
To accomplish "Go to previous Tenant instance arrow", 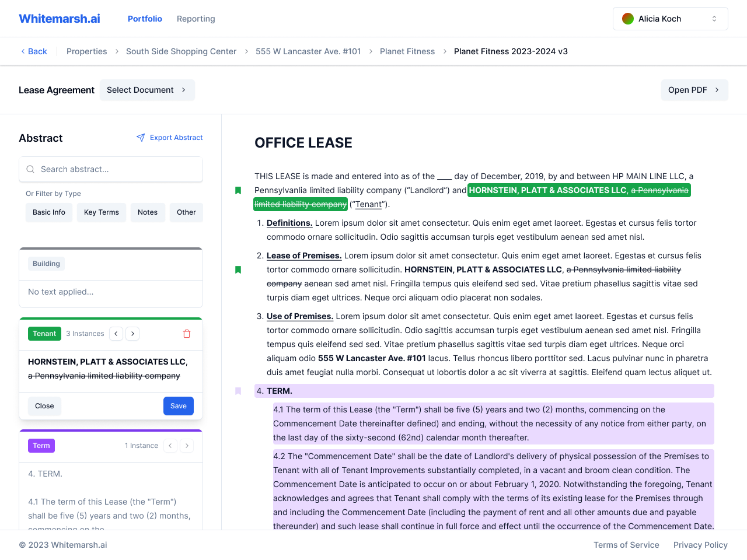I will tap(116, 334).
